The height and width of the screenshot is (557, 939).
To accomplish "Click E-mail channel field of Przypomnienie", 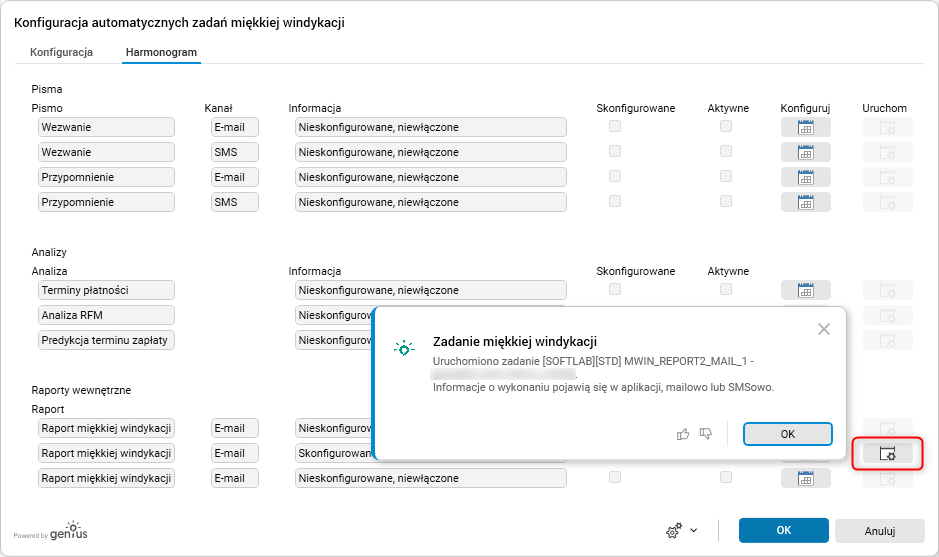I will [235, 177].
